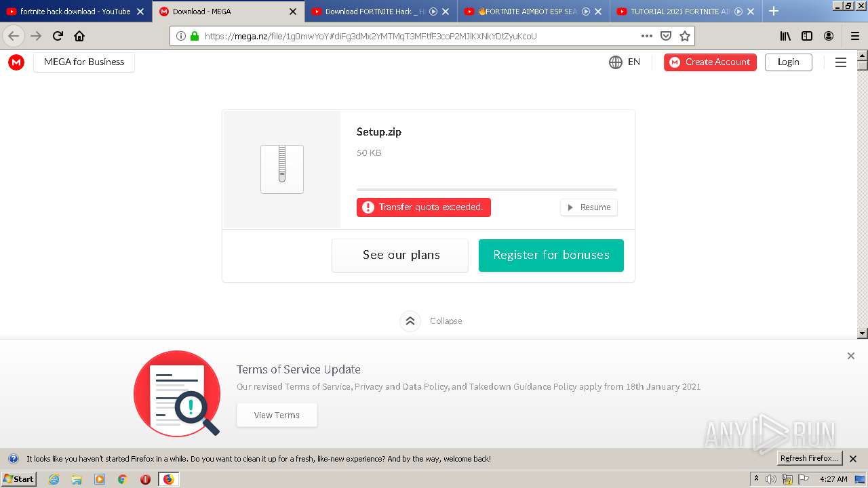Click the green padlock security icon

click(x=195, y=36)
